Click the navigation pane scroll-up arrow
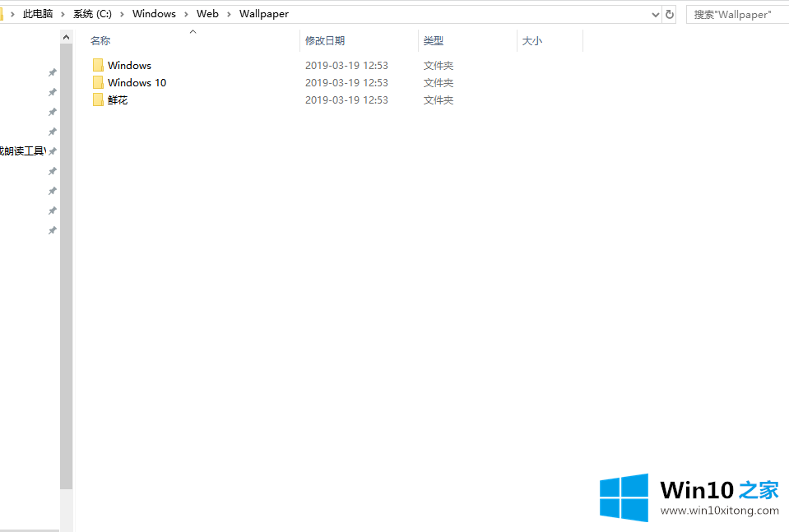Screen dimensions: 789x532 coord(66,37)
